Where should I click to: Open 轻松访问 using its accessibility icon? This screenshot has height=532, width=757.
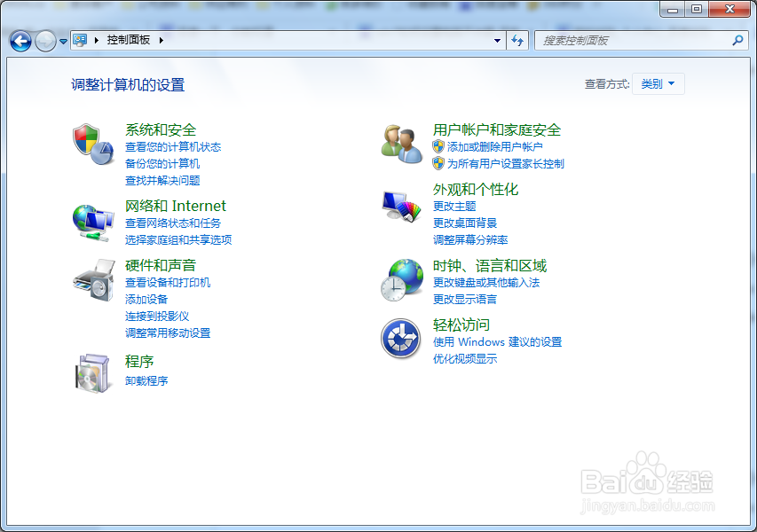pos(401,340)
